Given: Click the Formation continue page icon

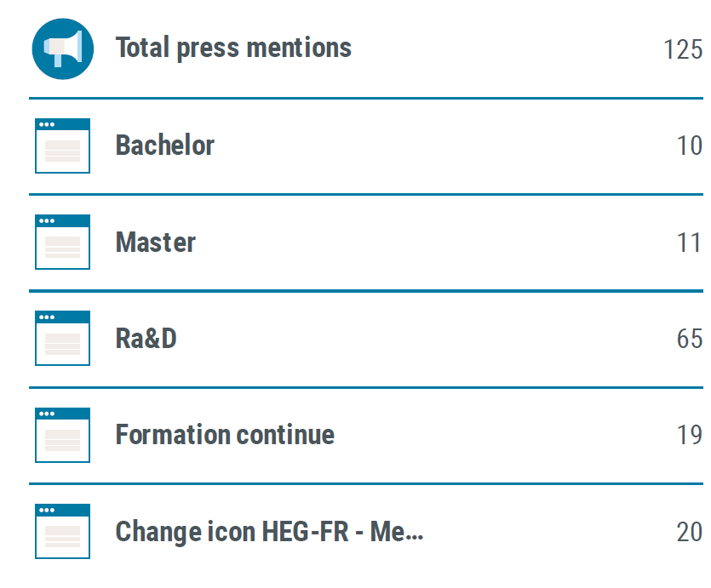Looking at the screenshot, I should pos(62,435).
